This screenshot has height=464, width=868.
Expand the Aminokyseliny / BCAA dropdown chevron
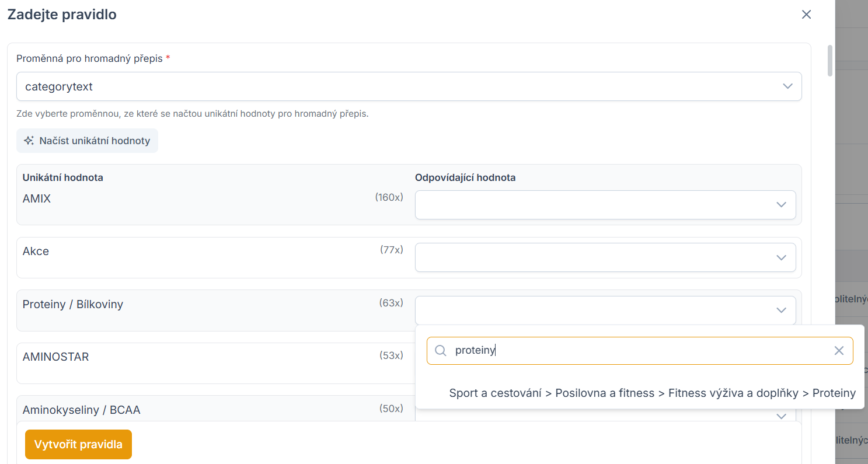782,416
